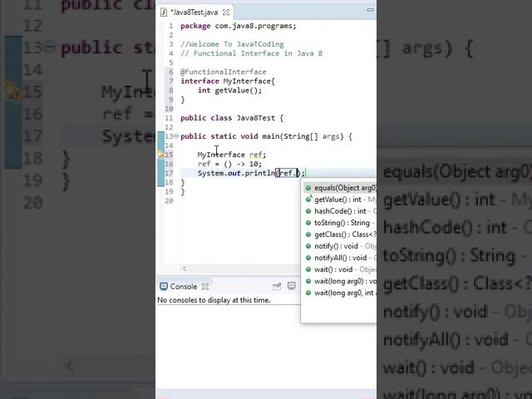Open the Console view tab
Image resolution: width=532 pixels, height=399 pixels.
coord(183,287)
